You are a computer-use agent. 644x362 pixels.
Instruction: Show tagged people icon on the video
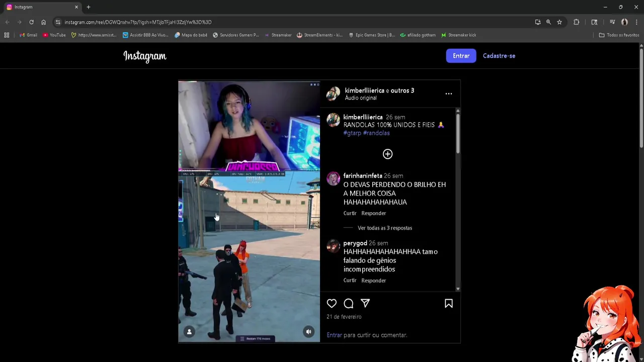[x=189, y=331]
